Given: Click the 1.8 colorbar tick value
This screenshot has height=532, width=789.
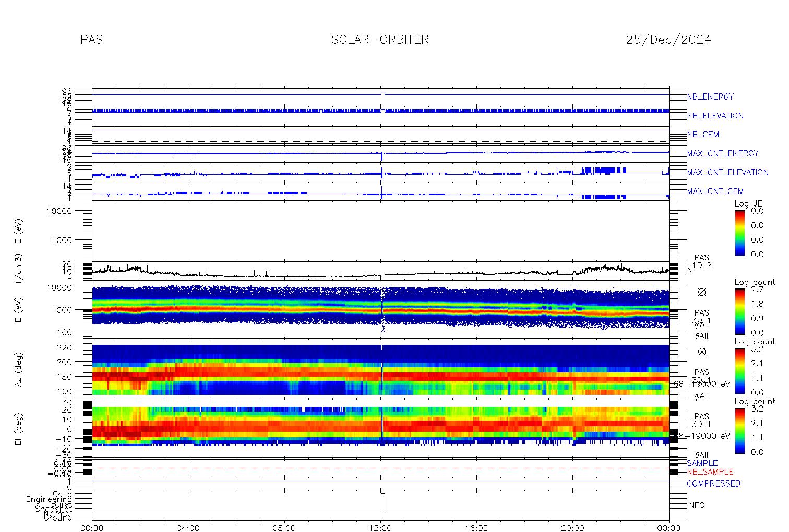Looking at the screenshot, I should click(x=757, y=304).
